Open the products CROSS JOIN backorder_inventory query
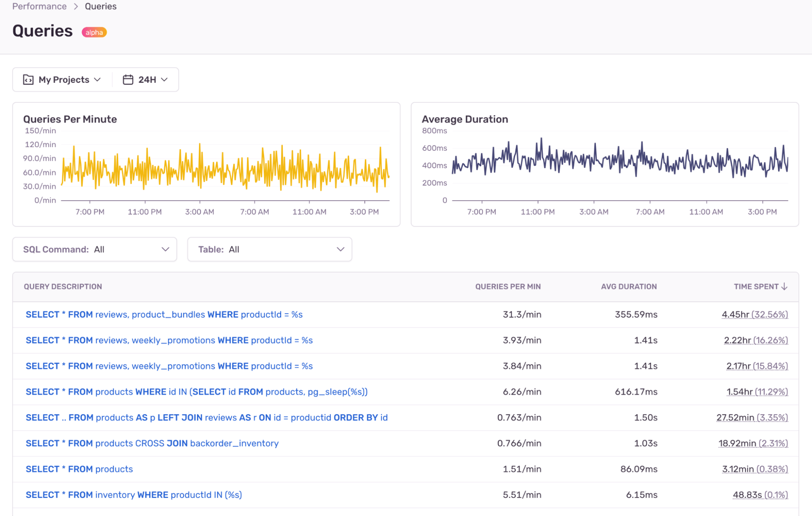This screenshot has width=812, height=516. pyautogui.click(x=152, y=443)
